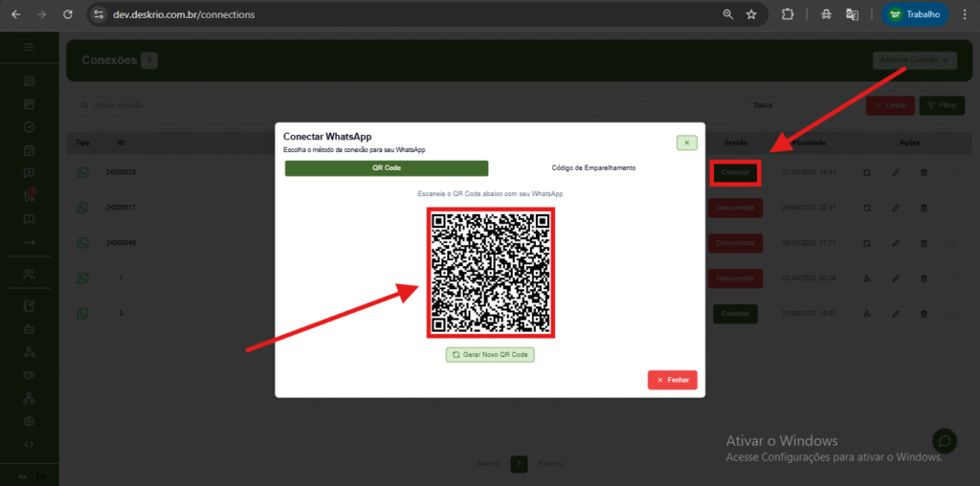The image size is (980, 486).
Task: Click the red Limpar button
Action: point(890,105)
